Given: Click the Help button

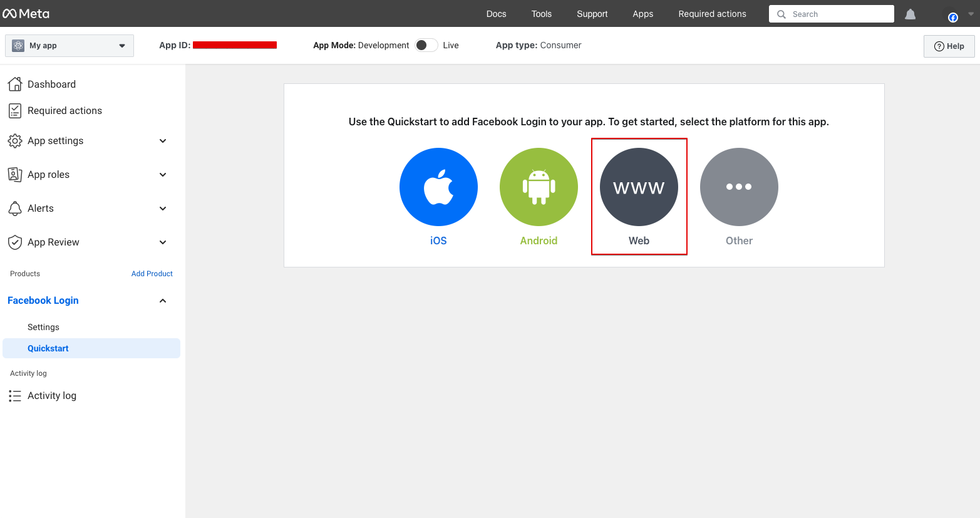Looking at the screenshot, I should (949, 46).
